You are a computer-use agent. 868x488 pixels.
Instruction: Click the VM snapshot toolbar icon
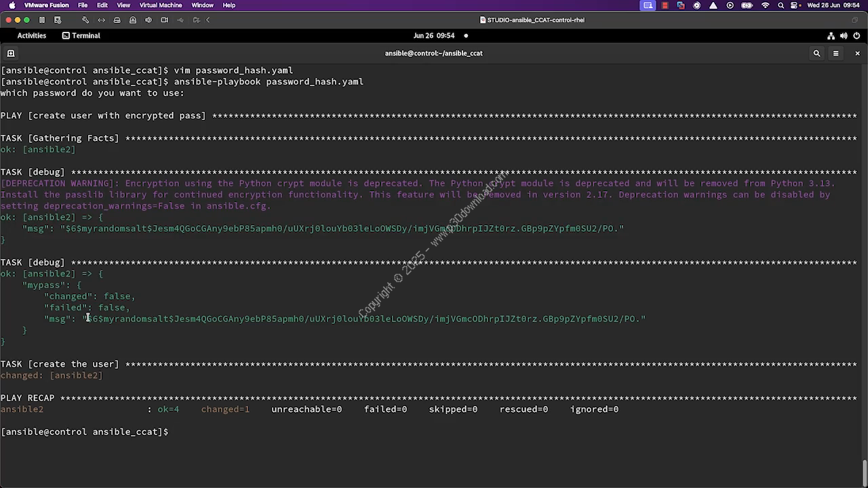coord(58,20)
